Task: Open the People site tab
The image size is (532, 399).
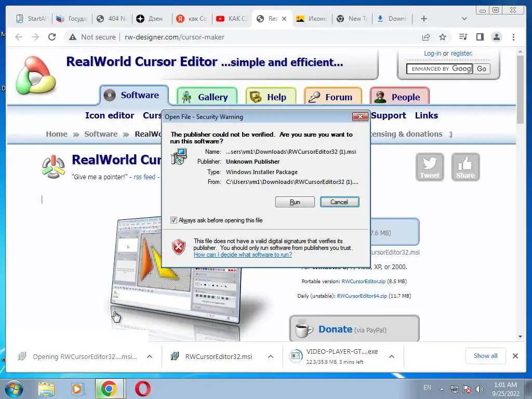Action: (x=400, y=97)
